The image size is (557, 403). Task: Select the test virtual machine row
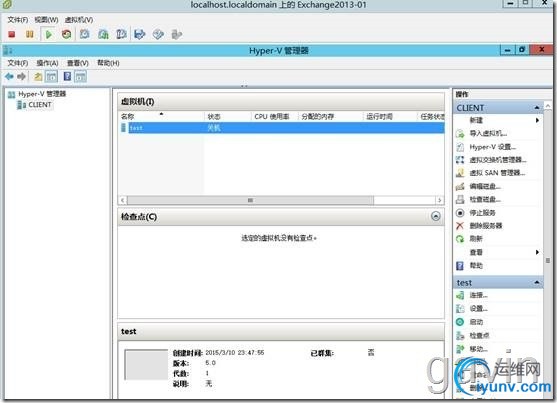(282, 128)
